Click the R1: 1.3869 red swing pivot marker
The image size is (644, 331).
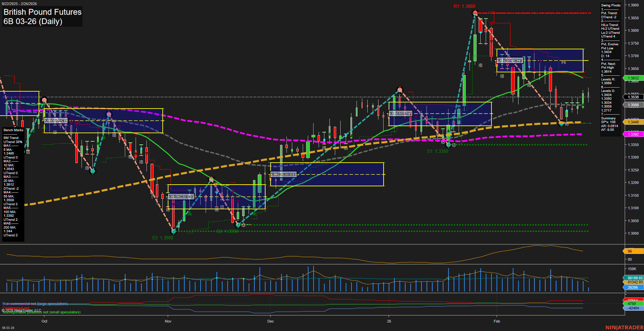tap(475, 13)
